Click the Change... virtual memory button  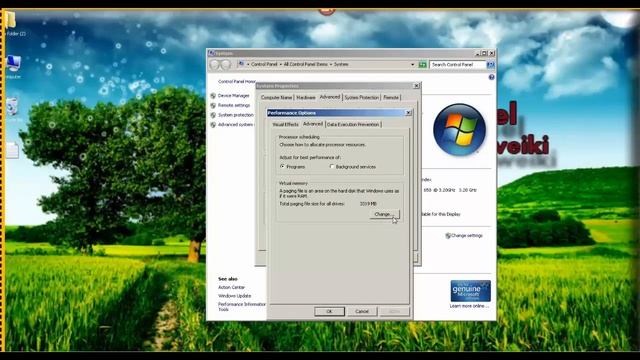(x=384, y=214)
